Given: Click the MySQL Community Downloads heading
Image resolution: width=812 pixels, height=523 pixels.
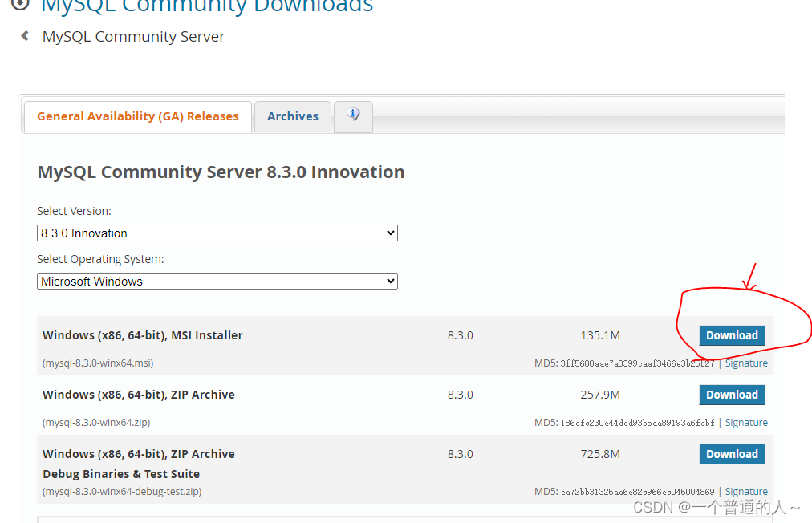Looking at the screenshot, I should pos(207,6).
